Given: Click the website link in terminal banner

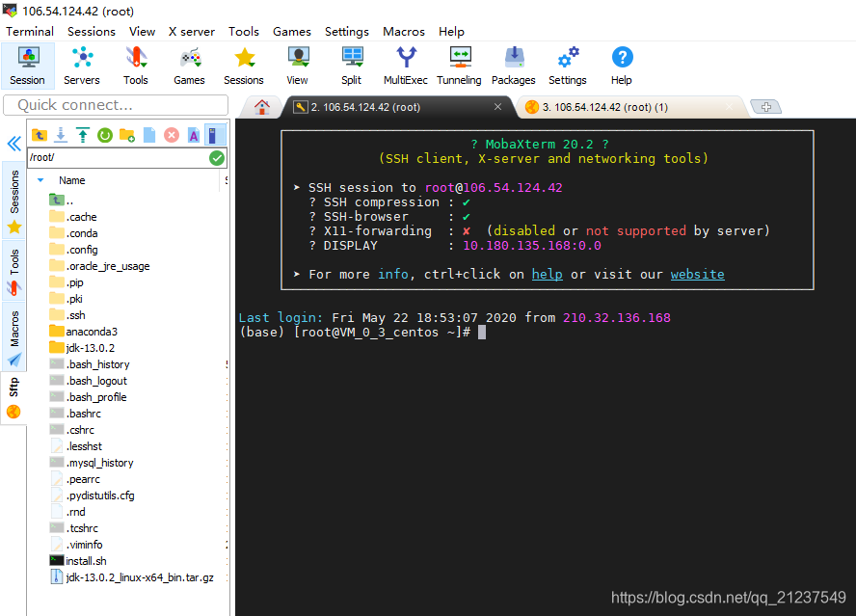Looking at the screenshot, I should click(697, 274).
